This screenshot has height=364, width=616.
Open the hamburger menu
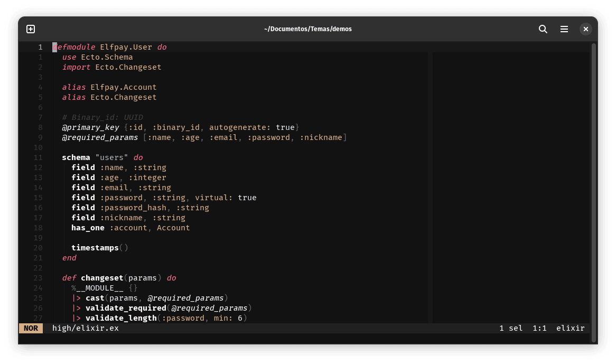coord(564,29)
